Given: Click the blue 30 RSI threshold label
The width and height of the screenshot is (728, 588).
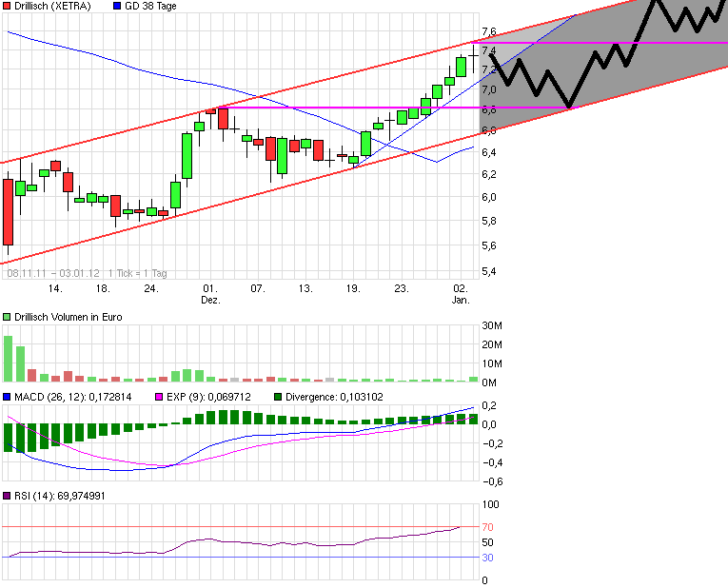Looking at the screenshot, I should (487, 558).
